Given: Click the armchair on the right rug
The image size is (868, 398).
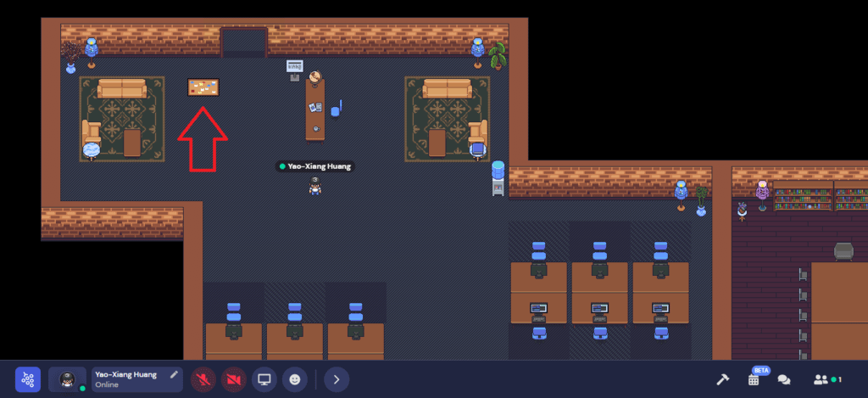Looking at the screenshot, I should tap(478, 133).
